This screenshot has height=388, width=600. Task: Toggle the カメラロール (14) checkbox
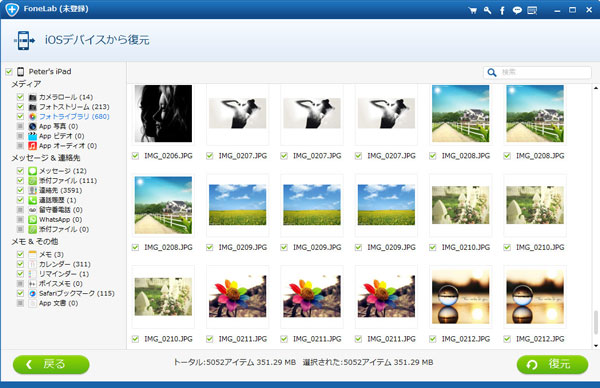20,97
